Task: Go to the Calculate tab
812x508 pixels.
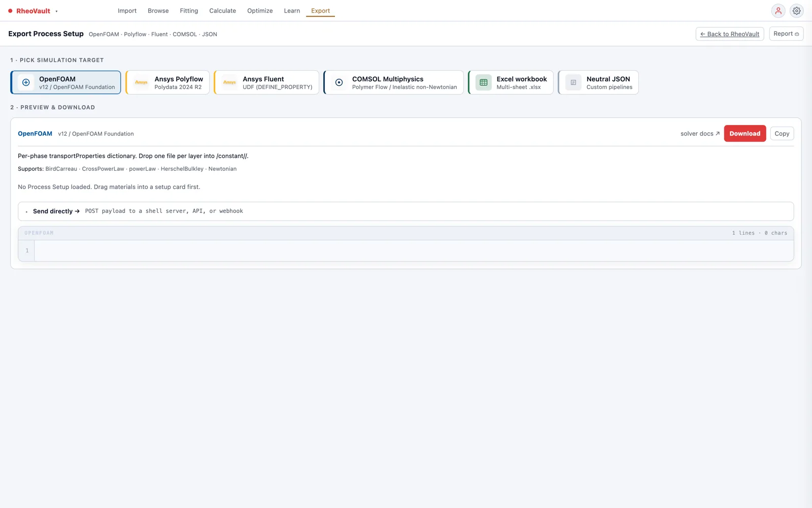Action: point(223,11)
